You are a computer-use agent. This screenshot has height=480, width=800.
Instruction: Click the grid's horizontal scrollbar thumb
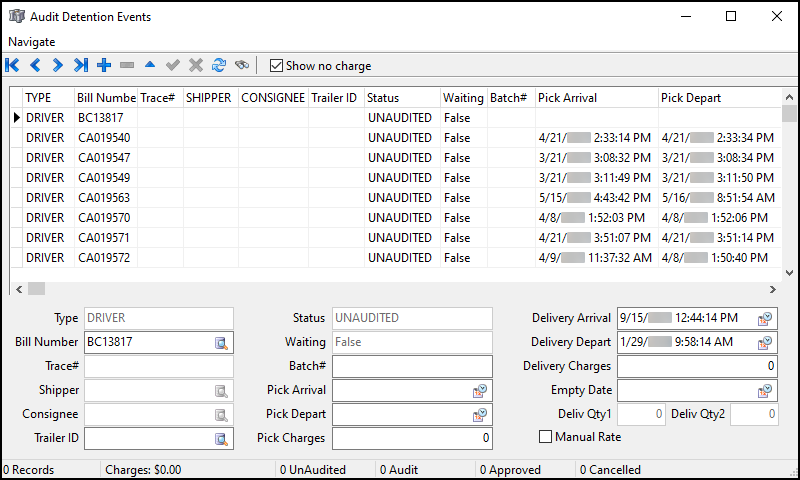[x=37, y=288]
